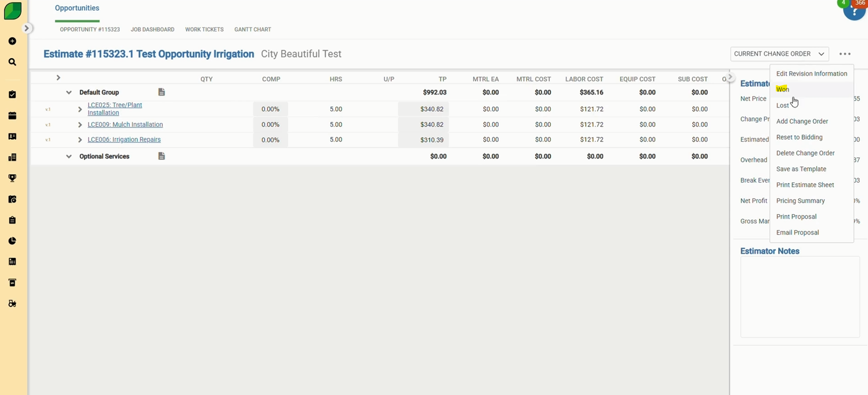This screenshot has height=395, width=868.
Task: Mark the estimate as Won
Action: [811, 89]
